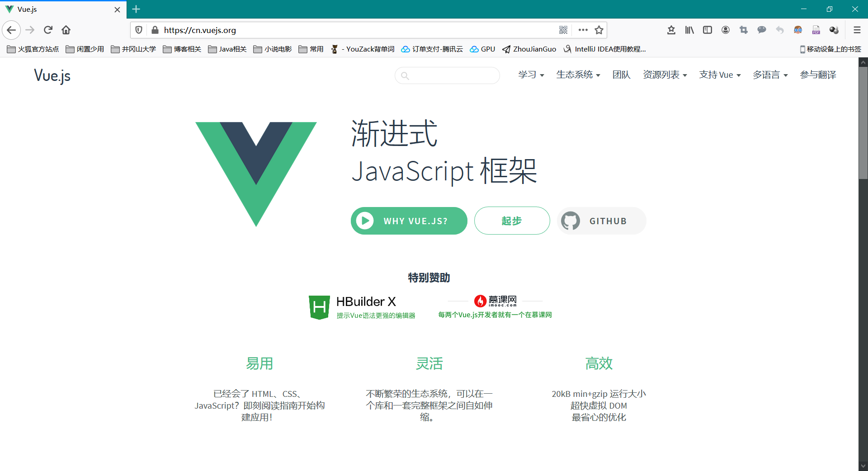Click the GITHUB button
Viewport: 868px width, 471px height.
coord(601,221)
